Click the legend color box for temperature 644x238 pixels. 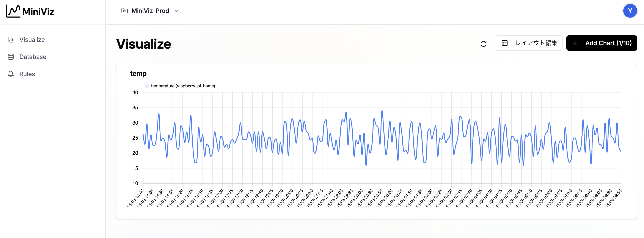[147, 86]
